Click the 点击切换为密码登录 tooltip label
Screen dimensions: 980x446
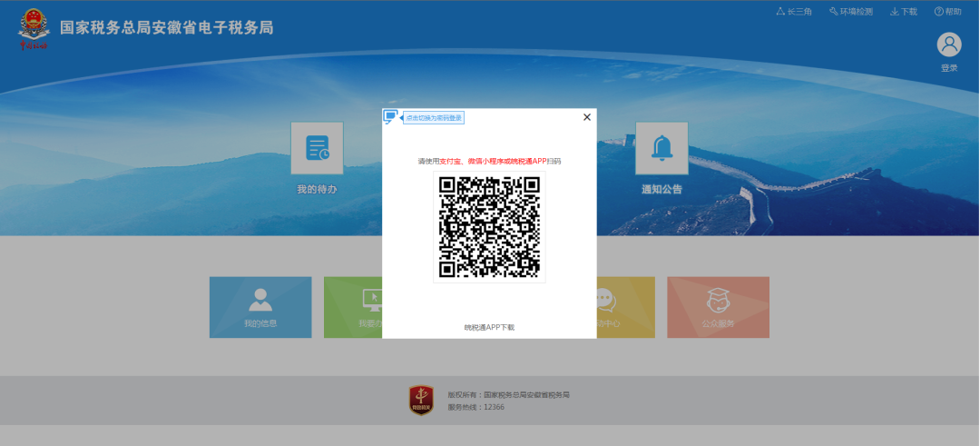tap(434, 117)
